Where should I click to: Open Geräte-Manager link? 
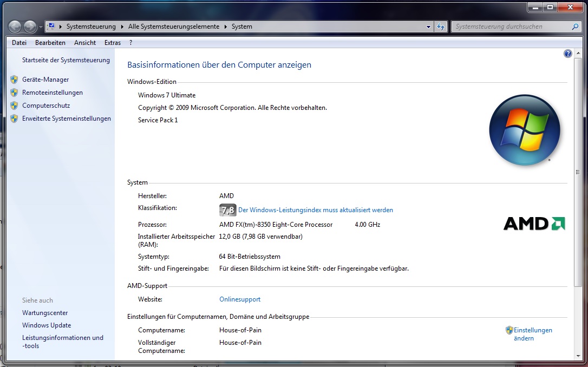[x=45, y=80]
